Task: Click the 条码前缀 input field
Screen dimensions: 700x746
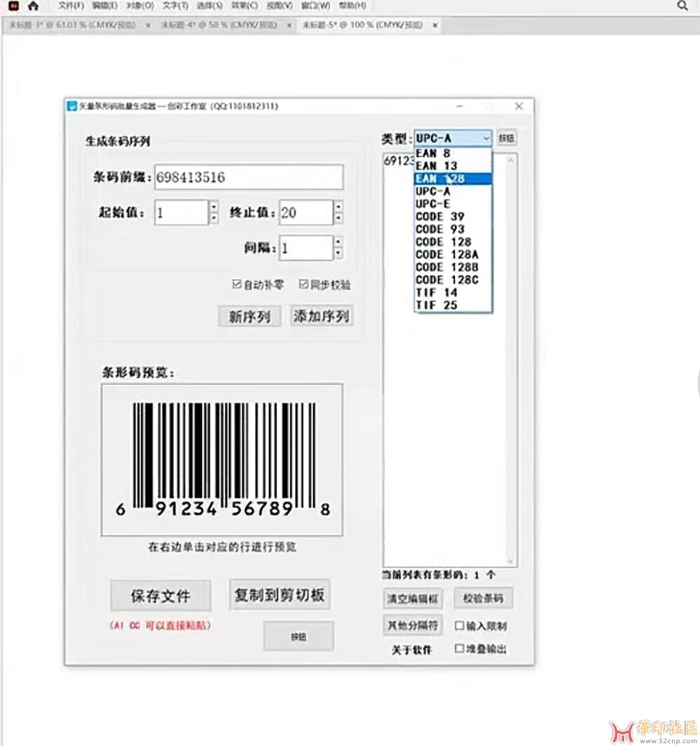Action: coord(249,177)
